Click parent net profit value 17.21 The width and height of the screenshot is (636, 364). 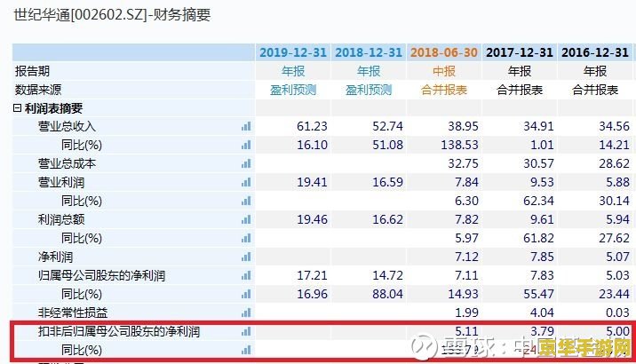pos(312,275)
